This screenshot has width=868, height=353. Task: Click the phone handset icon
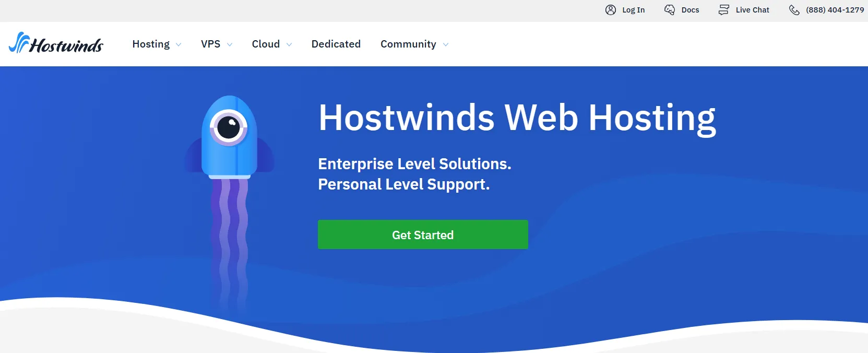click(x=794, y=10)
